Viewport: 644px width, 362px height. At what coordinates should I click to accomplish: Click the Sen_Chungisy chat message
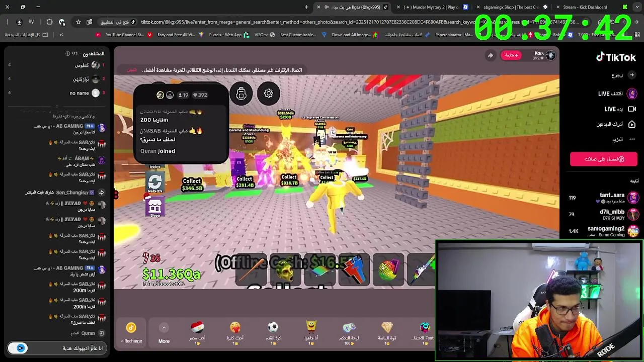65,193
